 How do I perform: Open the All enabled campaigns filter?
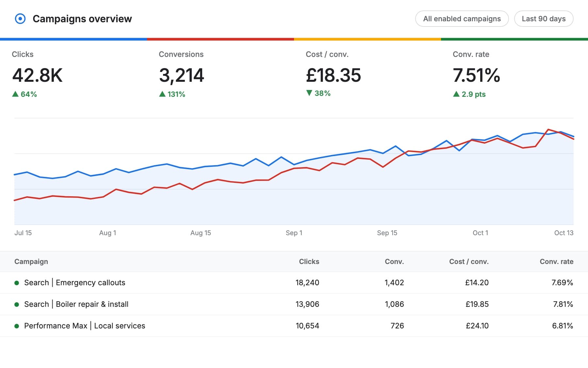(462, 19)
